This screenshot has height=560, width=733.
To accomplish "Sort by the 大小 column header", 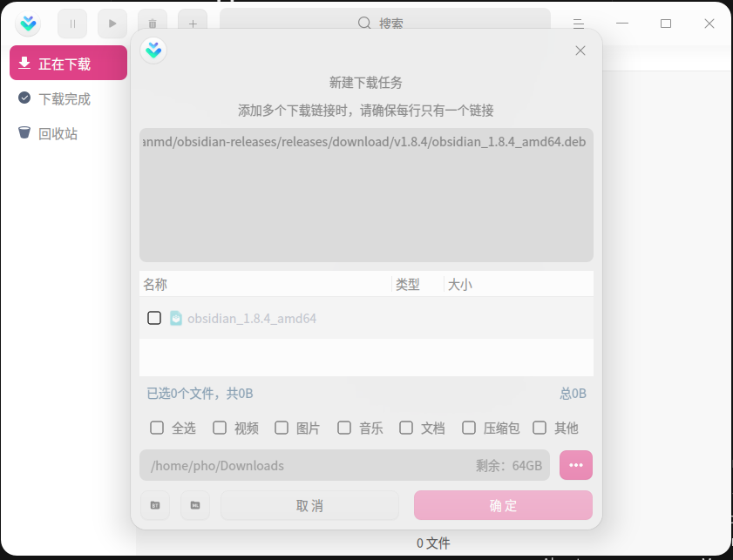I will click(x=519, y=284).
